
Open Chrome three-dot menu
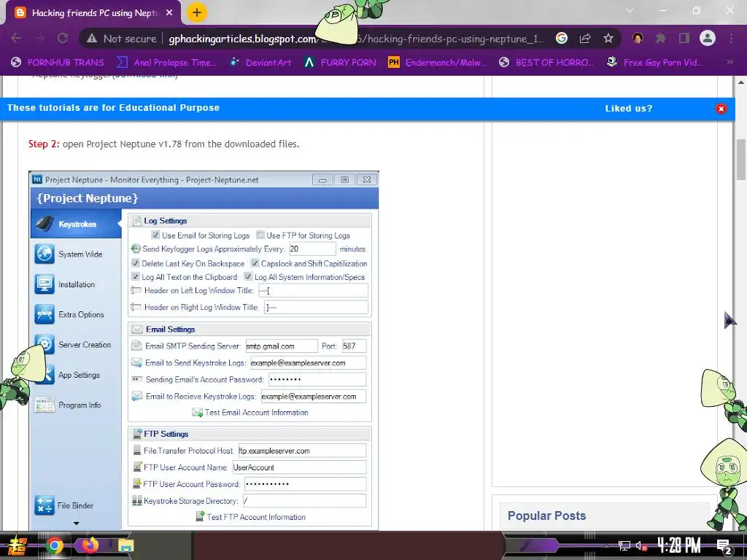[731, 38]
